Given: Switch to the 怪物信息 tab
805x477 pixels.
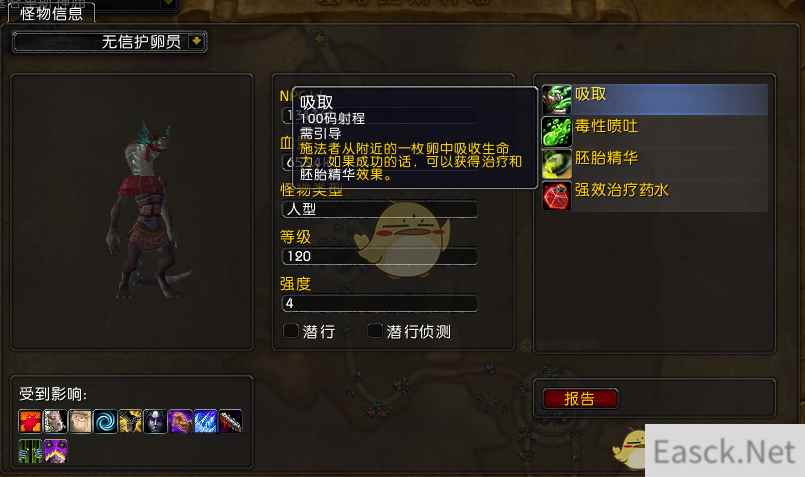Looking at the screenshot, I should coord(51,13).
